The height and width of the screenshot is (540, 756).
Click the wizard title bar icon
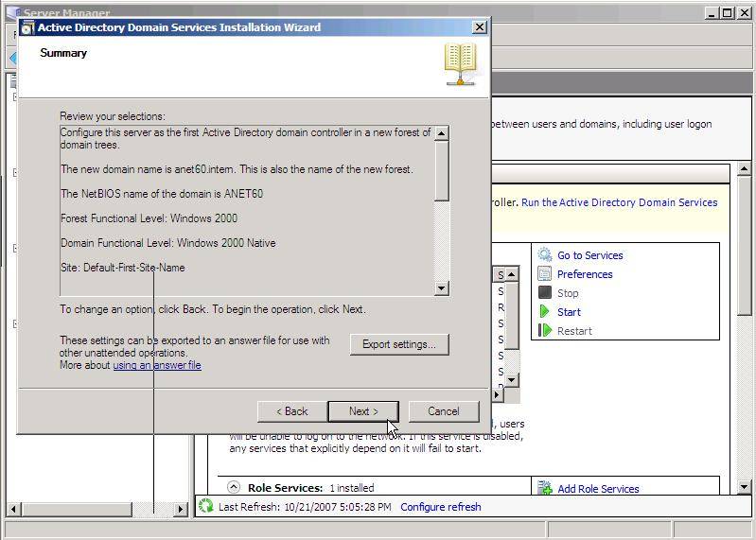click(x=27, y=28)
